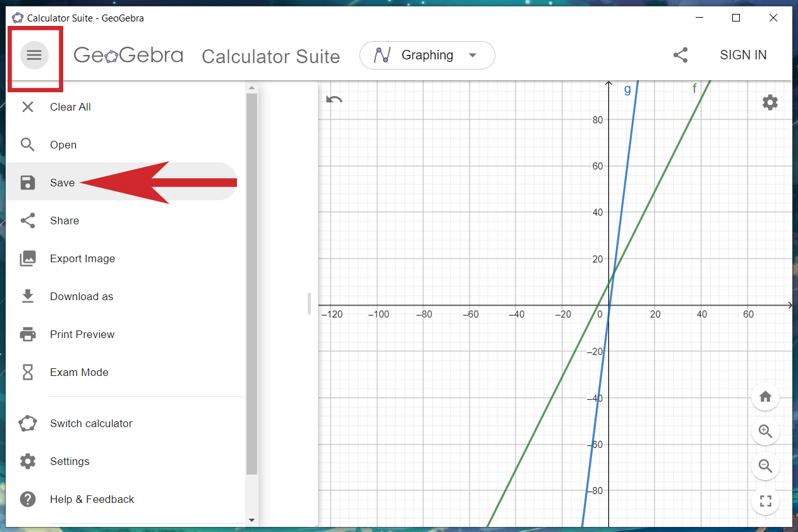Click the x-axis label 60
798x532 pixels.
point(748,314)
